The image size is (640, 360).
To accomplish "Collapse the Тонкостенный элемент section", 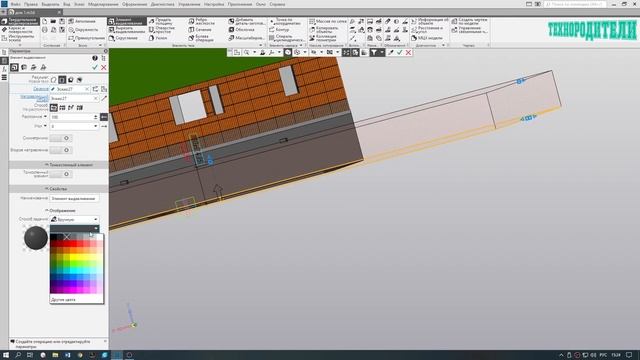I will click(46, 165).
